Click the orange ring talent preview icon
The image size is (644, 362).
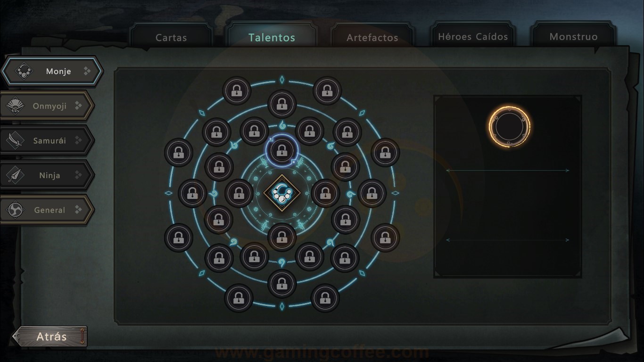510,127
